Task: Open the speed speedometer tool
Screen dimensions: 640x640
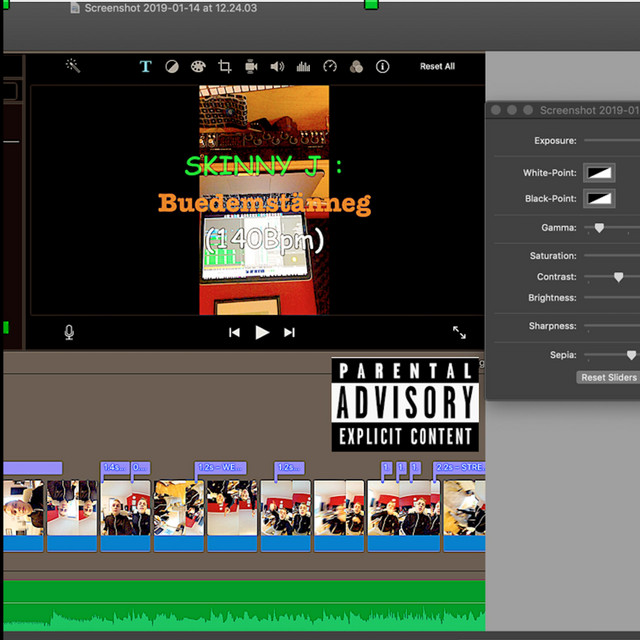Action: (330, 66)
